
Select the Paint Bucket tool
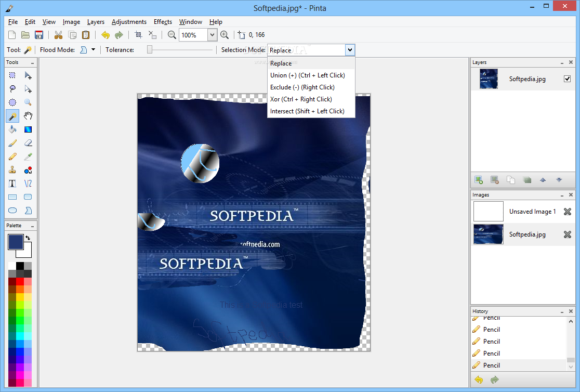tap(12, 129)
